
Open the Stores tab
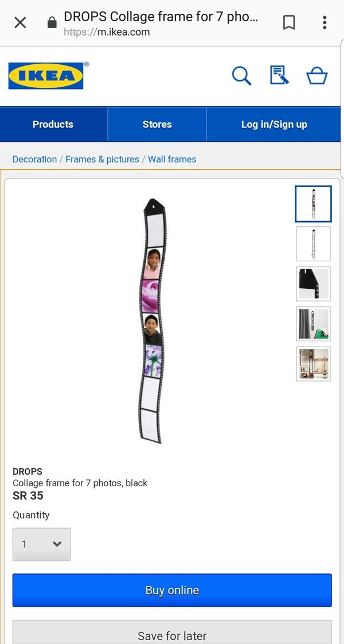[157, 125]
